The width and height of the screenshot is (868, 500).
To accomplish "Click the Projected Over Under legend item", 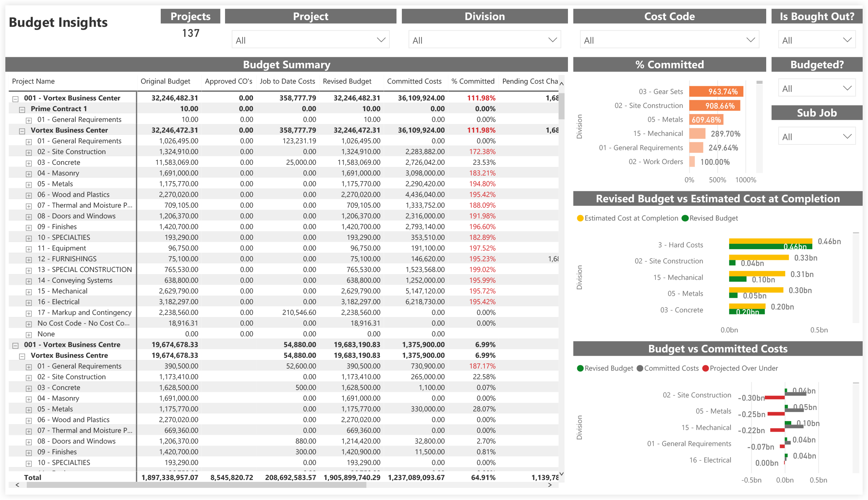I will point(740,368).
